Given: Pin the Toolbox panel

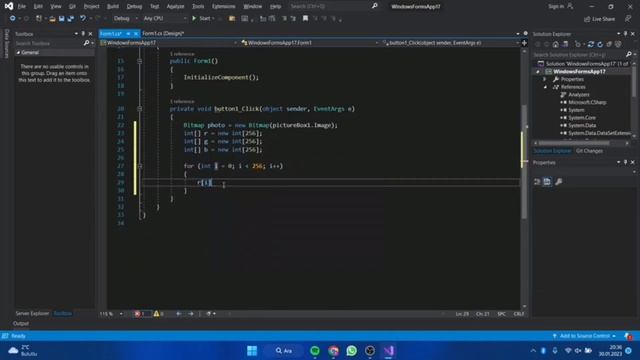Looking at the screenshot, I should [x=83, y=34].
